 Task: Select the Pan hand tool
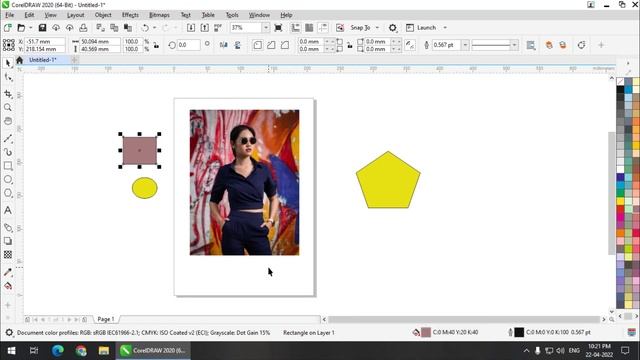click(x=8, y=121)
